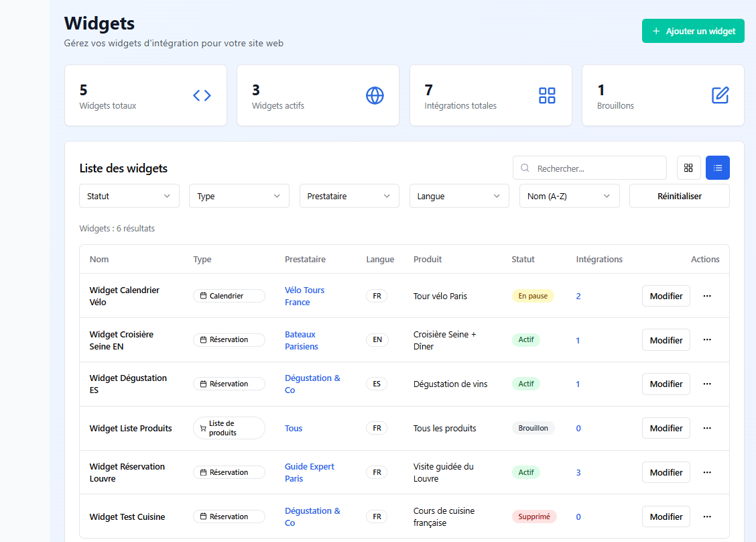Click the code icon in Widgets totaux card
Image resolution: width=756 pixels, height=542 pixels.
(202, 95)
